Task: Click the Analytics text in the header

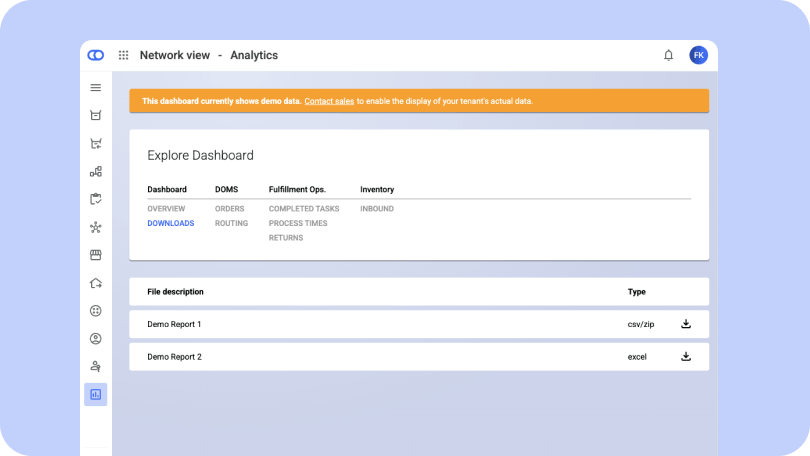Action: (254, 55)
